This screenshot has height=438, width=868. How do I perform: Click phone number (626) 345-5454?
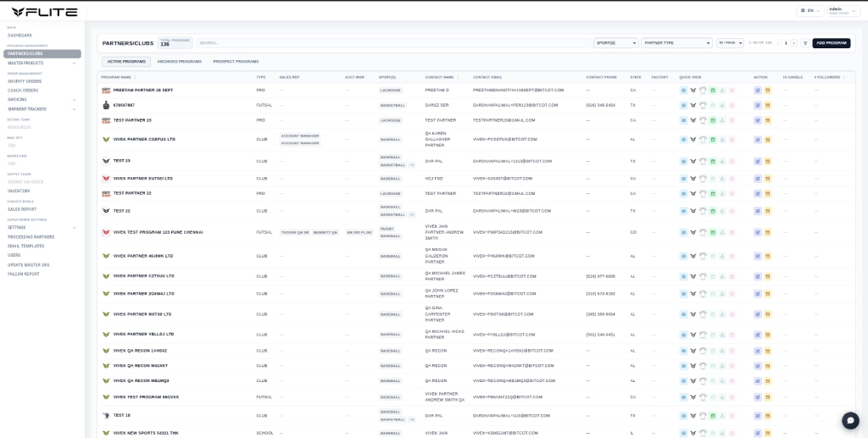600,105
